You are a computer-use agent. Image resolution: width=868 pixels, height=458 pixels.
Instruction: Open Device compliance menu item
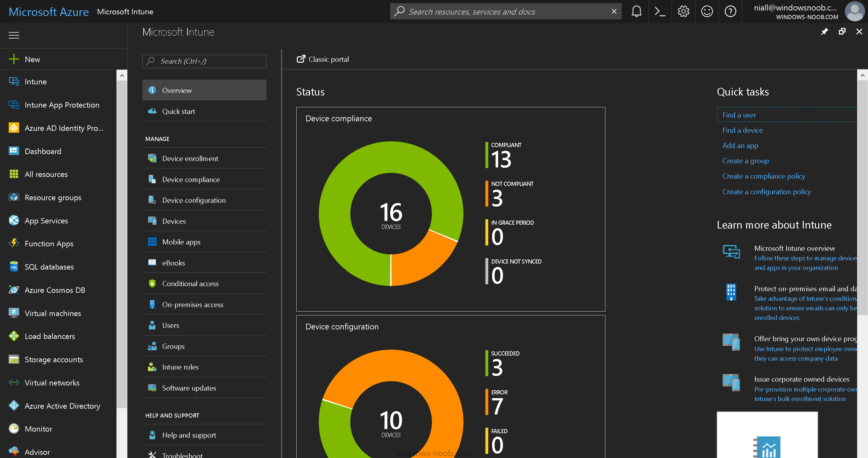pos(204,179)
